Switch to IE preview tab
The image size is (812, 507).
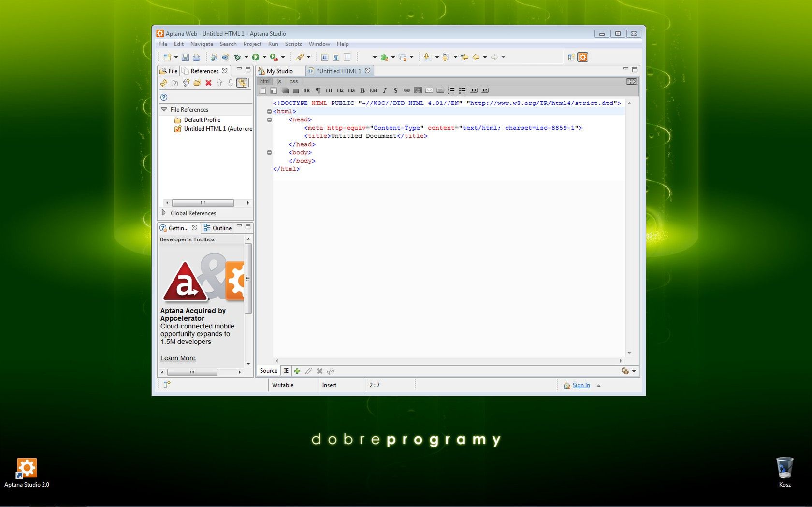pos(286,371)
